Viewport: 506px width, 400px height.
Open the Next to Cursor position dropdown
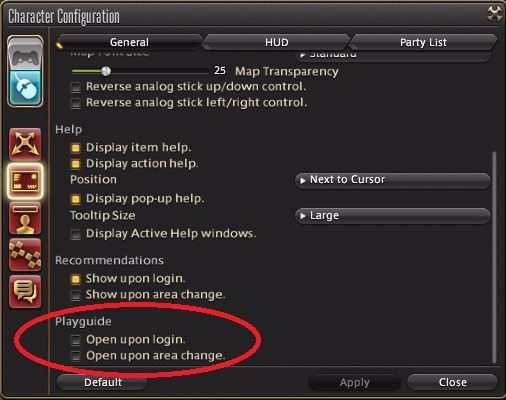393,180
